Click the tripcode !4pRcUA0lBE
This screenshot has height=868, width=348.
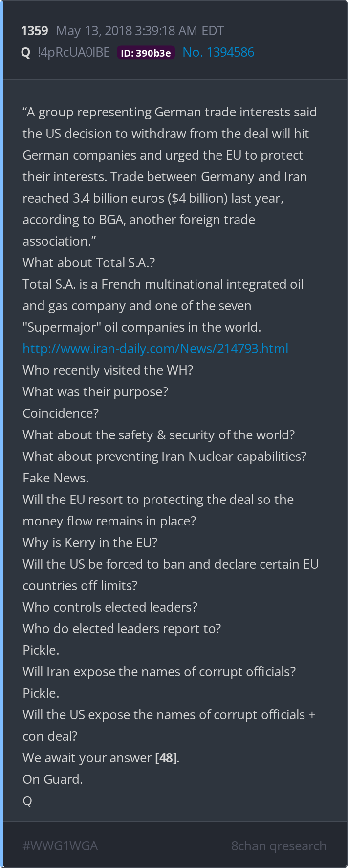(x=74, y=52)
